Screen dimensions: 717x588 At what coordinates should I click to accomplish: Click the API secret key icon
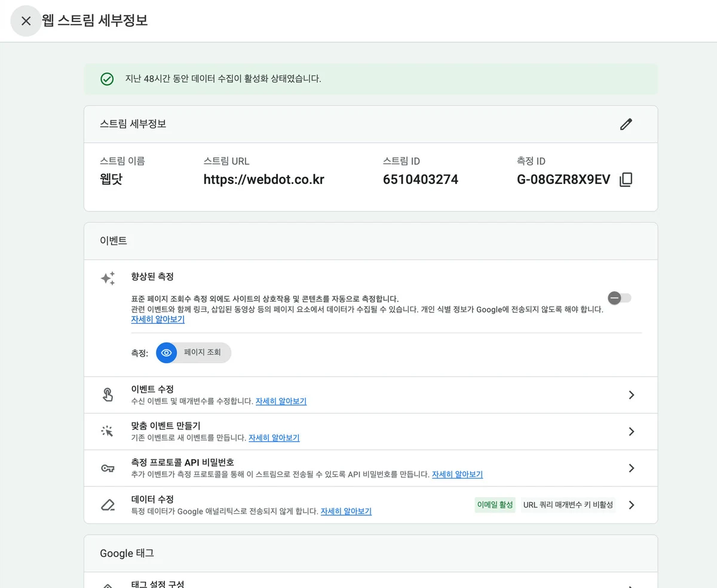(x=108, y=468)
